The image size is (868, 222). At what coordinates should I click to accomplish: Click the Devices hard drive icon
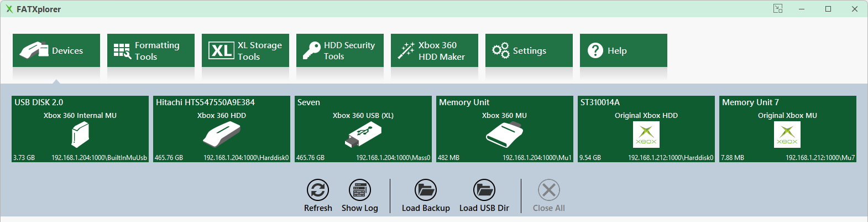[34, 50]
